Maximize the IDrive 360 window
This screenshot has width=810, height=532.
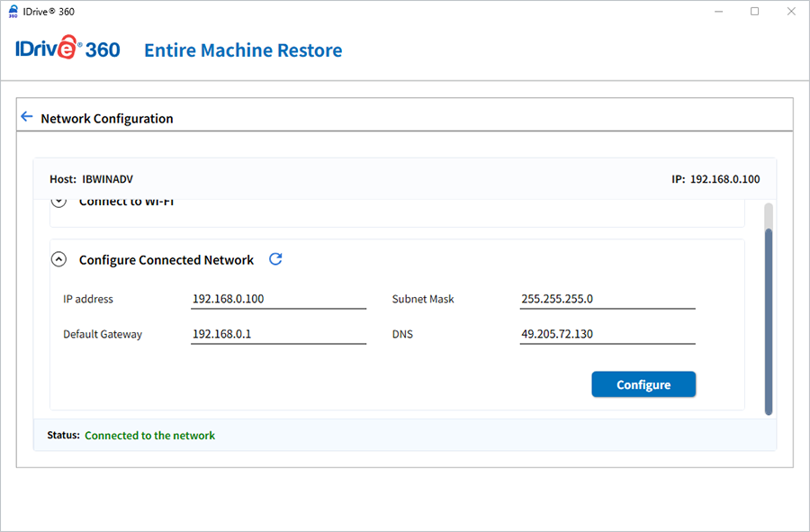(755, 12)
